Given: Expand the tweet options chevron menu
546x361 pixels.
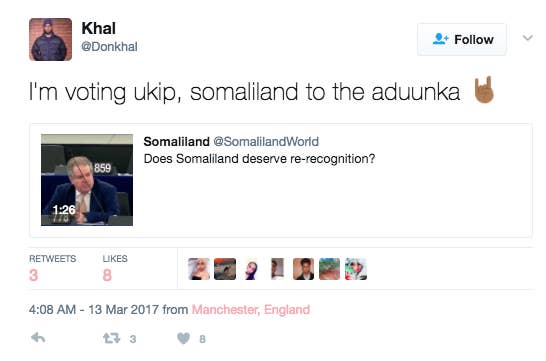Looking at the screenshot, I should click(x=528, y=38).
